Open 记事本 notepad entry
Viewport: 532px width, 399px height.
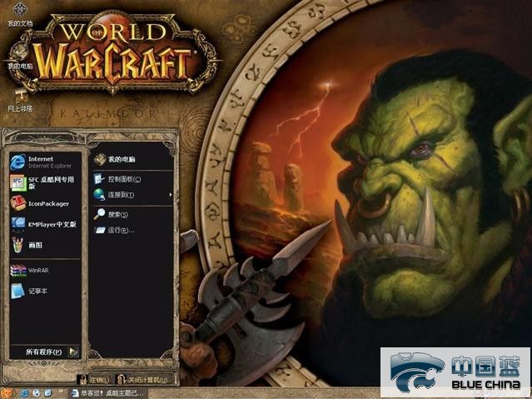[45, 291]
